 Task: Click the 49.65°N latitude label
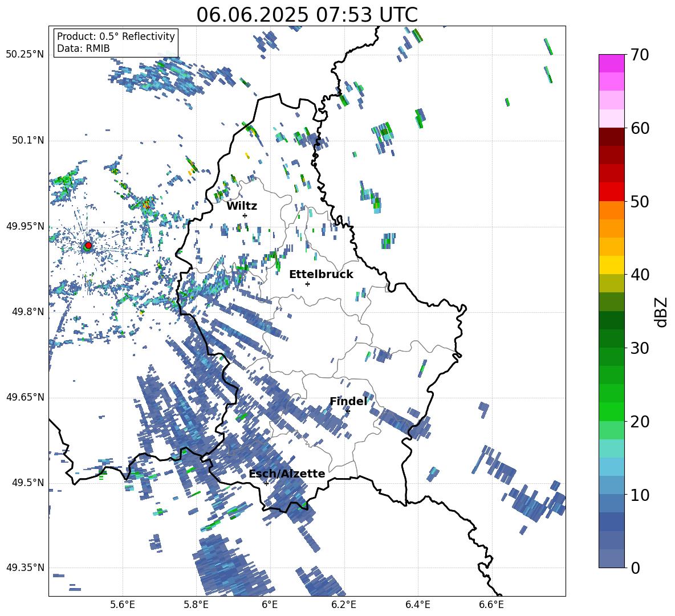(25, 397)
